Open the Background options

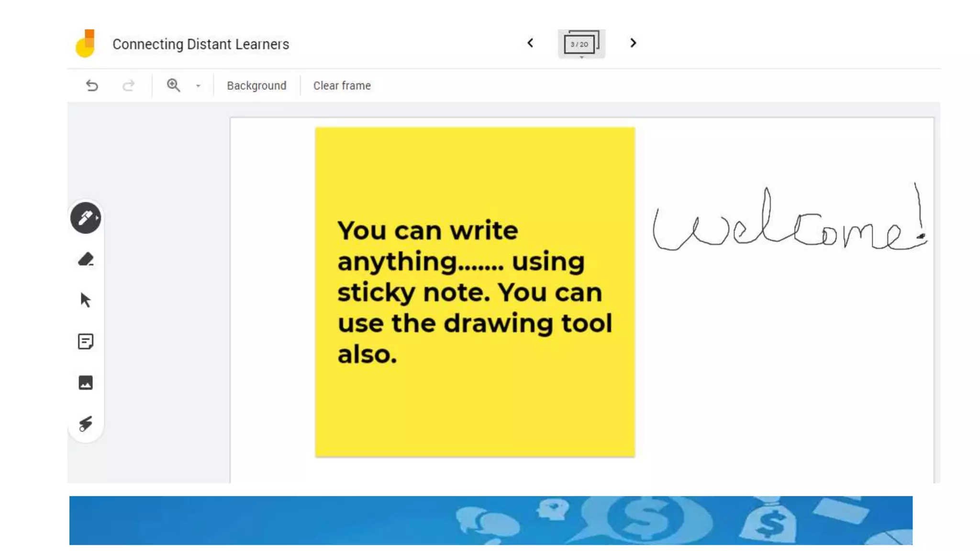point(256,86)
